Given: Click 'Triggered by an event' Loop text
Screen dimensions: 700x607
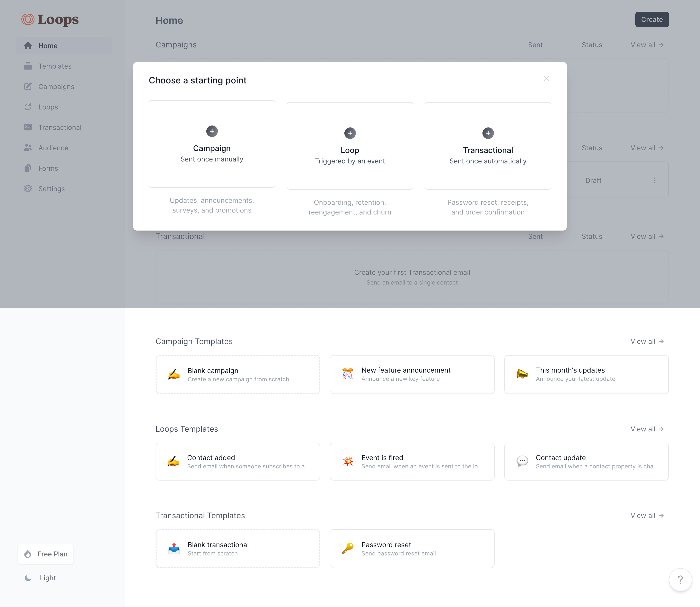Looking at the screenshot, I should click(x=350, y=161).
